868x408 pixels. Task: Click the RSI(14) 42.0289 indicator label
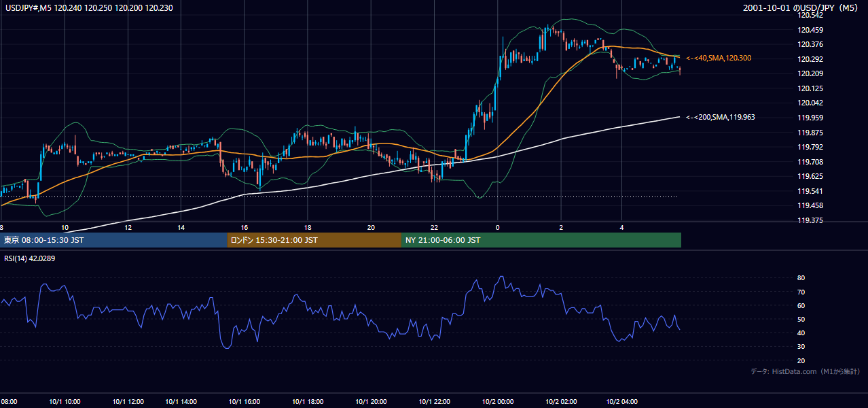pos(30,258)
